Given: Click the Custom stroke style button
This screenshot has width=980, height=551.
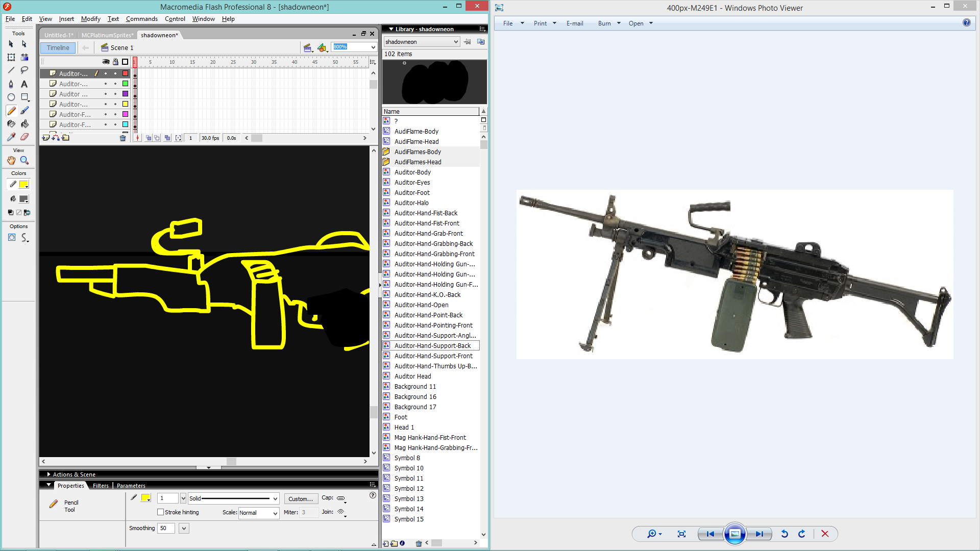Looking at the screenshot, I should [x=300, y=498].
